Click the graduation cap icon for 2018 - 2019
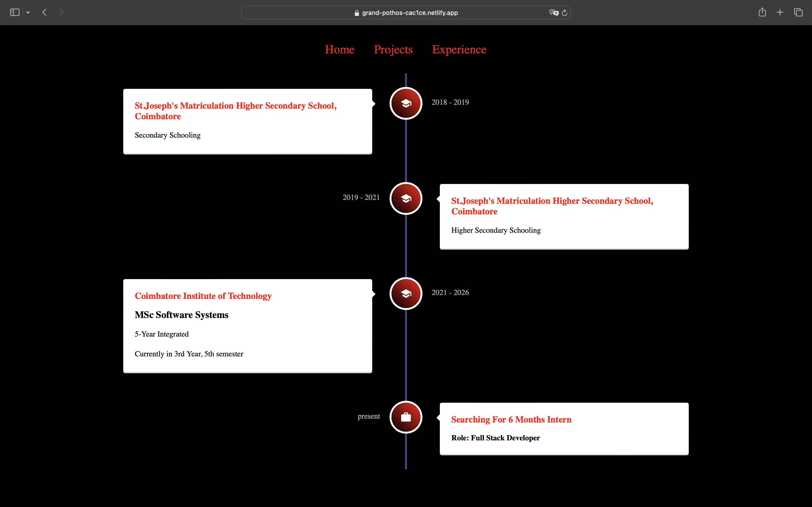 (x=406, y=103)
